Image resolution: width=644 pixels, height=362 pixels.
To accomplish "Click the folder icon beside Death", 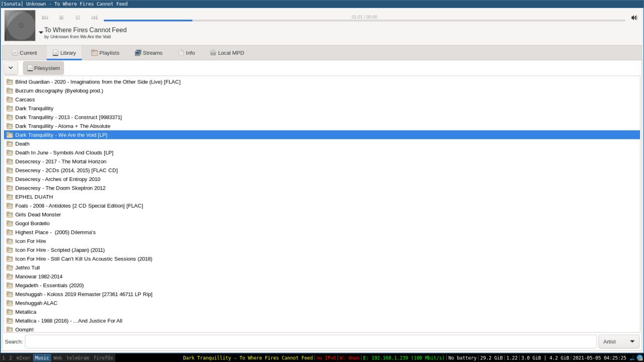I will pyautogui.click(x=10, y=144).
